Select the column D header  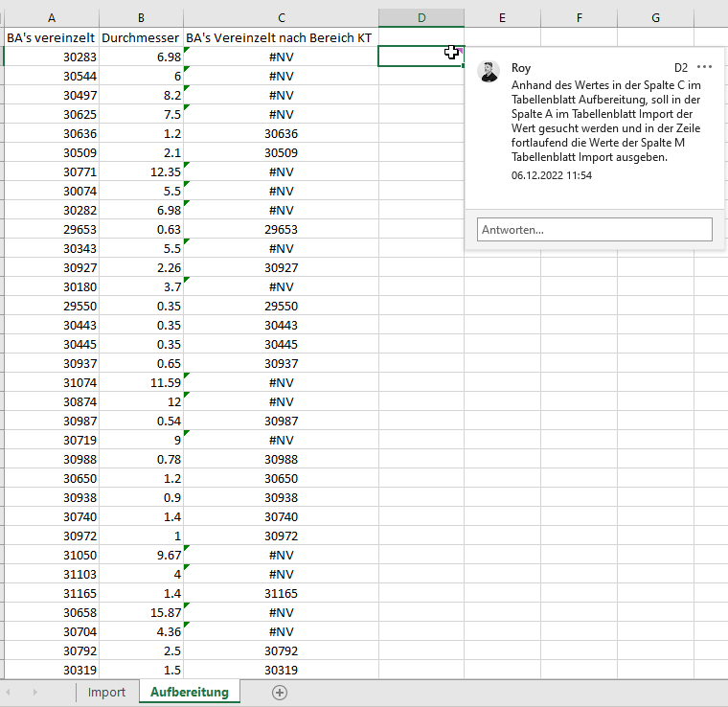coord(421,17)
